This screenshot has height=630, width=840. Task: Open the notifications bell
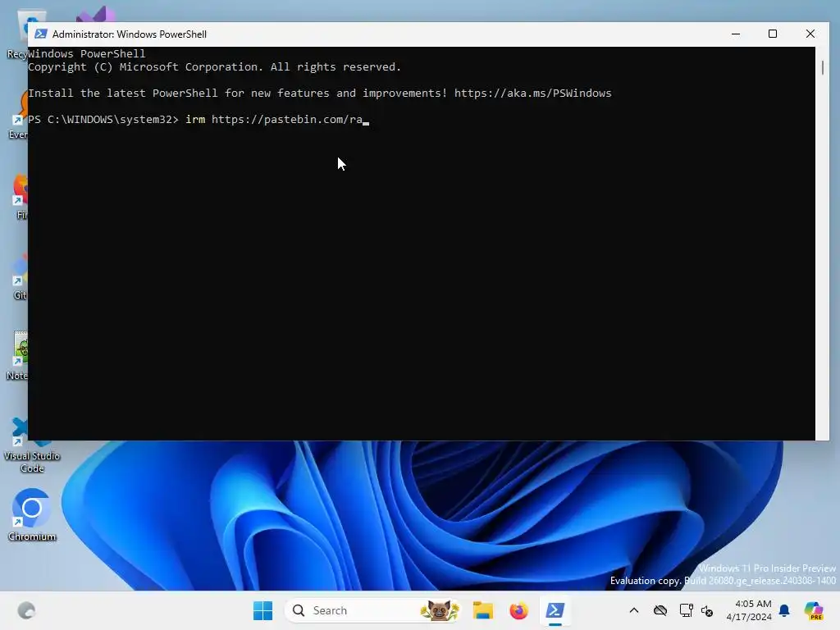tap(784, 610)
